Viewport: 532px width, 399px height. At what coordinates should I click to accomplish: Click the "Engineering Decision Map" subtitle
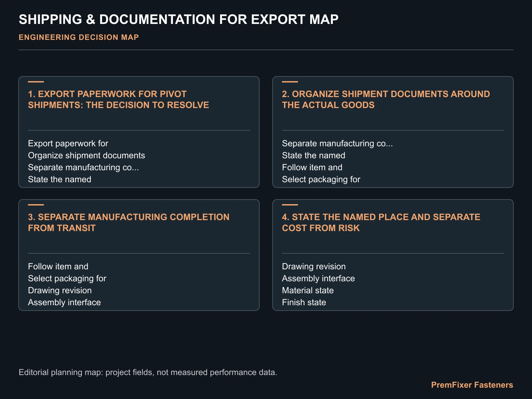[79, 37]
